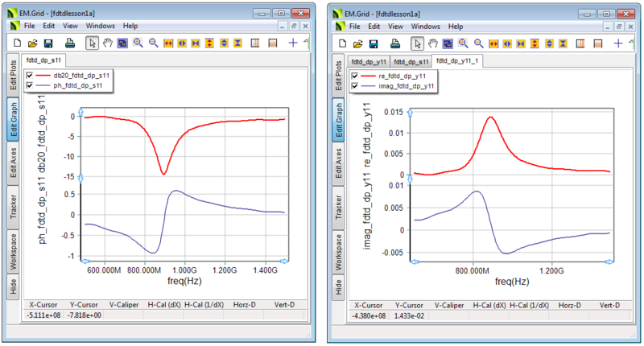
Task: Open the View menu in the right window
Action: [396, 27]
